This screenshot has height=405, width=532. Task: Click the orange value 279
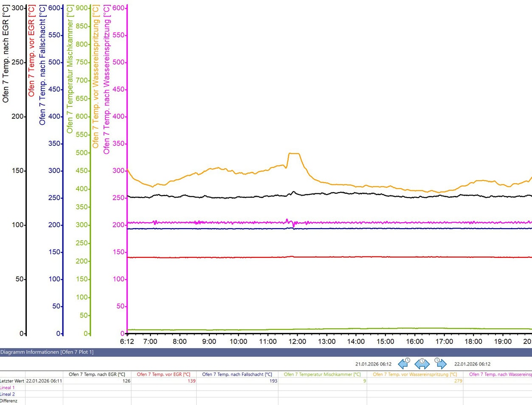coord(458,381)
